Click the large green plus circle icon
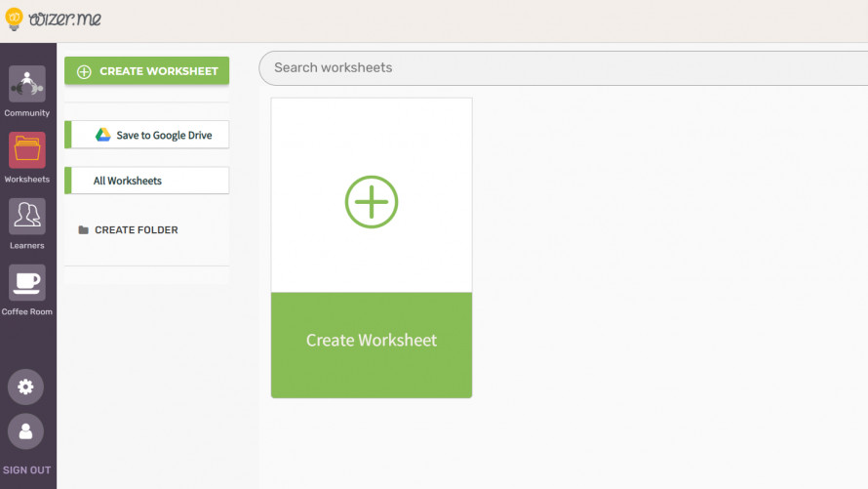The image size is (868, 489). [372, 202]
